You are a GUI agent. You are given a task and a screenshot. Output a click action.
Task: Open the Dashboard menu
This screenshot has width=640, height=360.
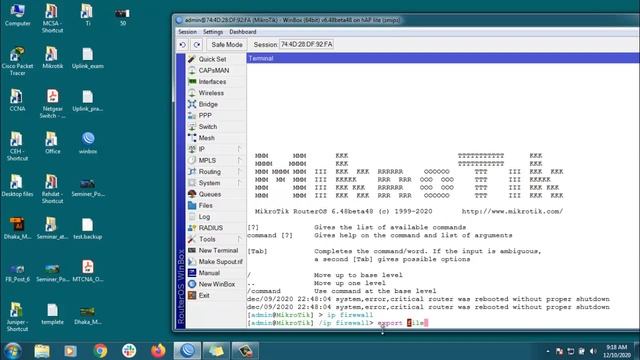click(243, 32)
